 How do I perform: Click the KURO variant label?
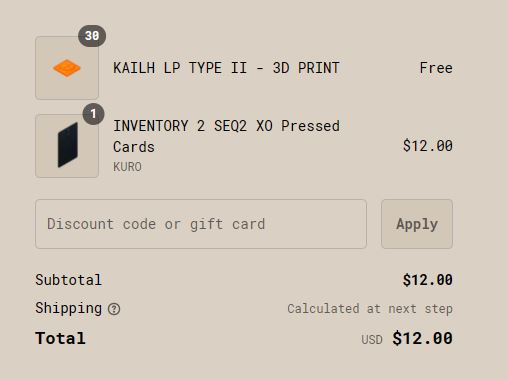[x=127, y=167]
